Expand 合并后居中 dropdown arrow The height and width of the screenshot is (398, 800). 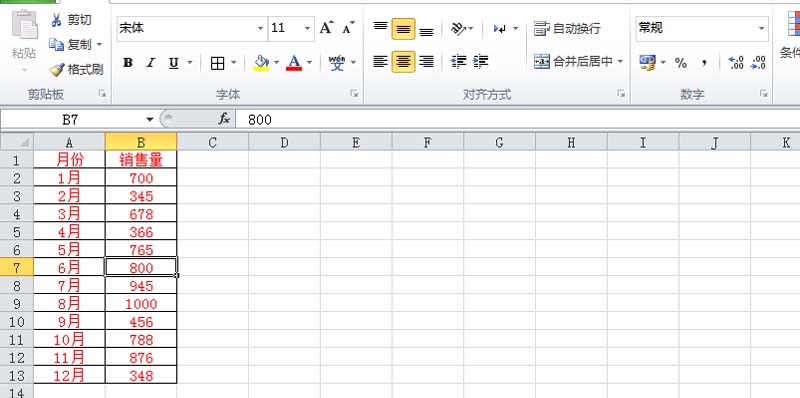point(620,62)
